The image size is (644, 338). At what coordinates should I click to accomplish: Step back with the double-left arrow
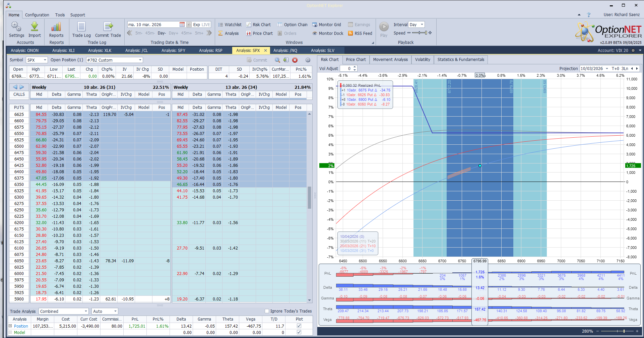tap(130, 33)
